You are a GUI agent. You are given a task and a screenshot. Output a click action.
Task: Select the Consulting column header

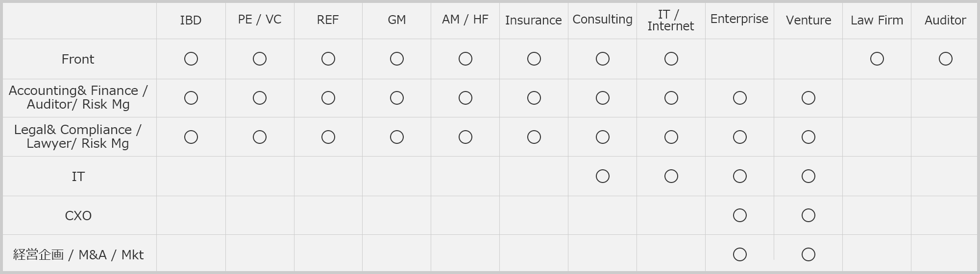pos(602,20)
